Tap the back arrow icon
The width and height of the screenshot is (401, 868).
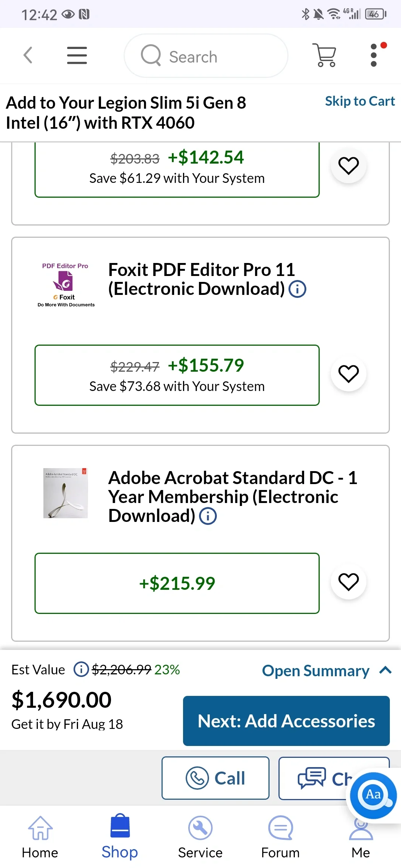pos(28,56)
